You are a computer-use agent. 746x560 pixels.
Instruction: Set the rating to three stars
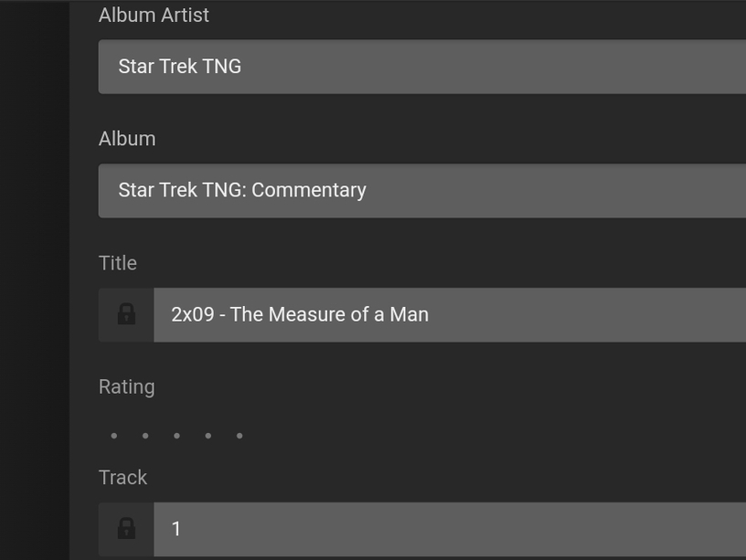[176, 436]
